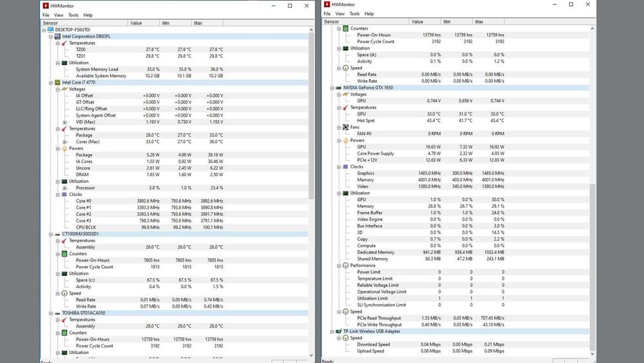Click the Value column header in right window
The height and width of the screenshot is (363, 644).
(x=424, y=21)
